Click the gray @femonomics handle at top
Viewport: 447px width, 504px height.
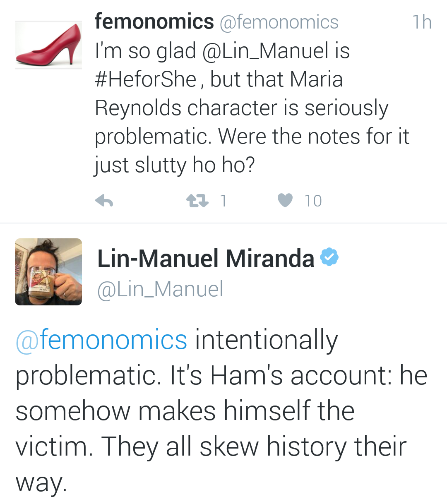click(x=279, y=22)
